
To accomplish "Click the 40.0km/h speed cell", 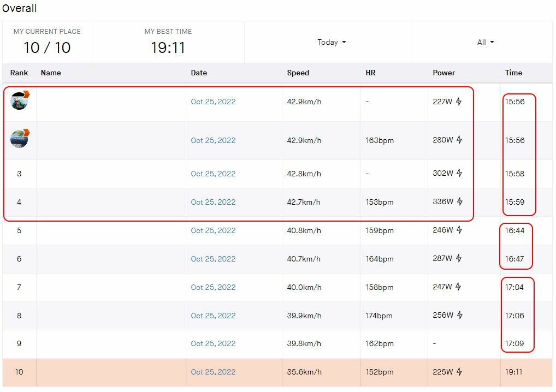I will (x=304, y=287).
